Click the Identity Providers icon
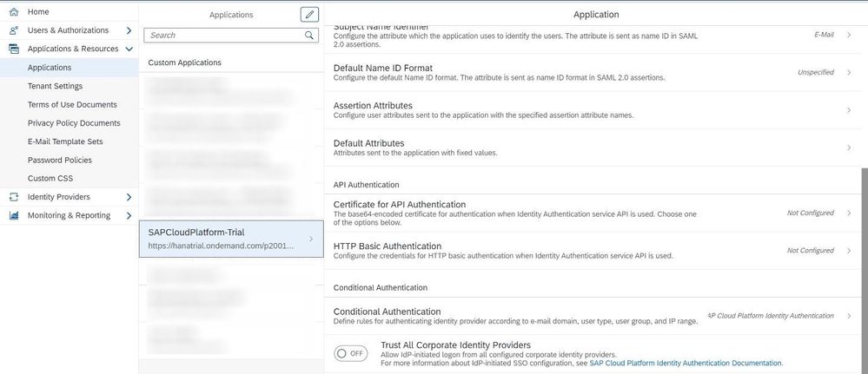The width and height of the screenshot is (868, 374). [14, 197]
